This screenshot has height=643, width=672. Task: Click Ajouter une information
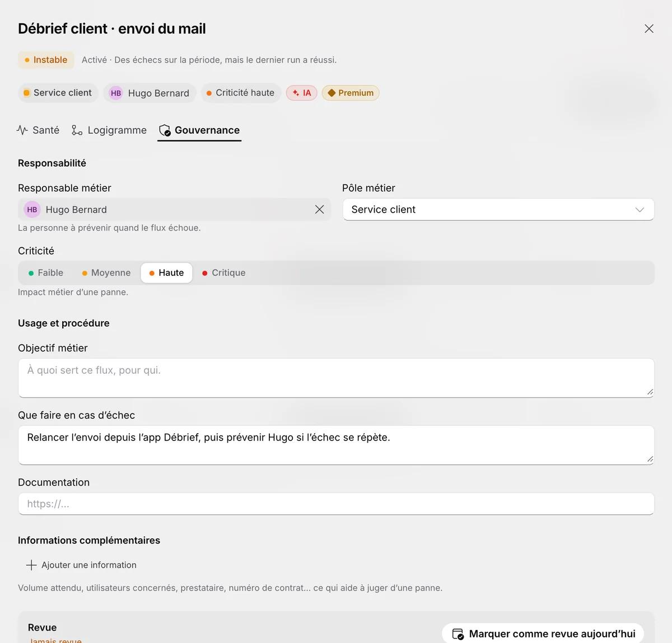81,565
